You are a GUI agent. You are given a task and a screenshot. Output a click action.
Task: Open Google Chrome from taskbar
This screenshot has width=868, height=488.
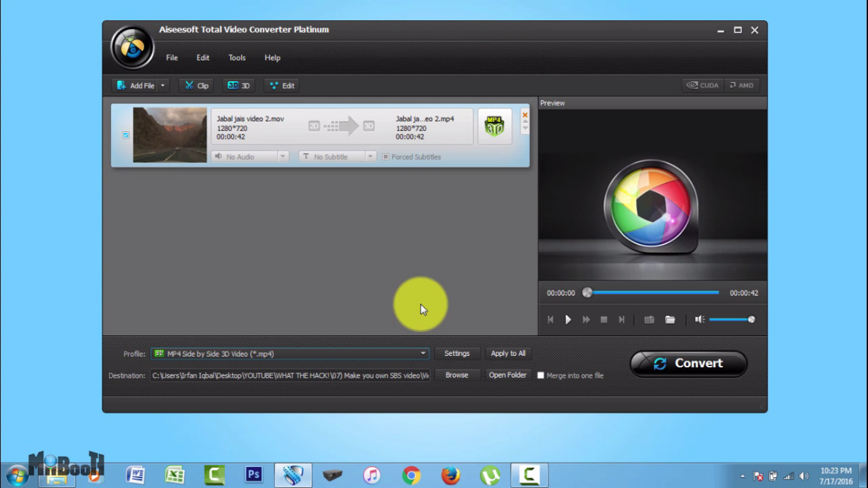tap(411, 475)
